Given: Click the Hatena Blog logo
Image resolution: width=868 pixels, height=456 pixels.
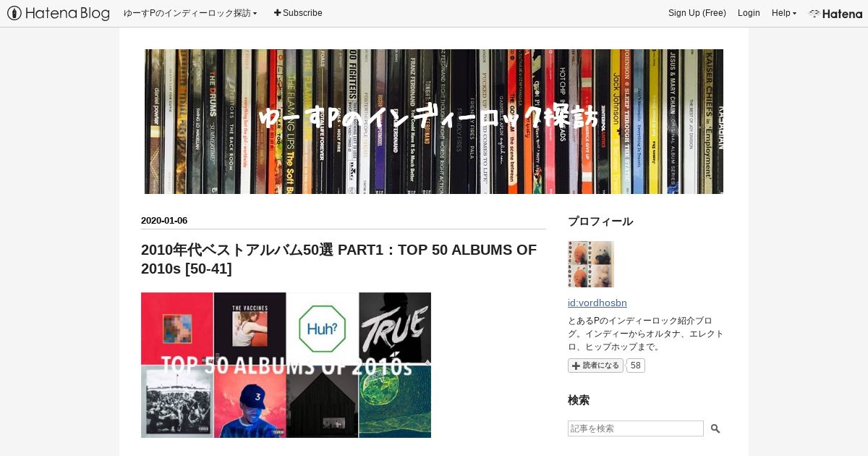Looking at the screenshot, I should (x=58, y=13).
